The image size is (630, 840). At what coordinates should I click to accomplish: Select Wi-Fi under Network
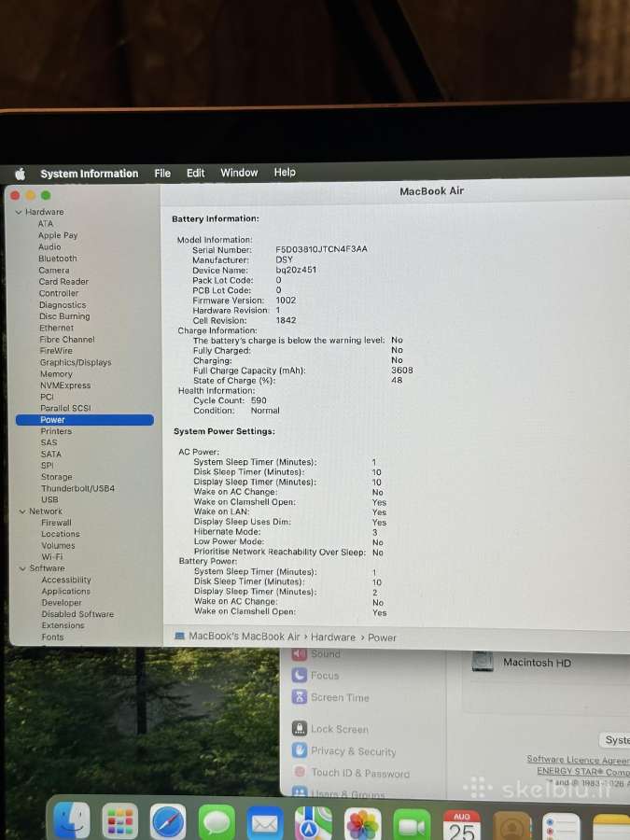pyautogui.click(x=52, y=556)
